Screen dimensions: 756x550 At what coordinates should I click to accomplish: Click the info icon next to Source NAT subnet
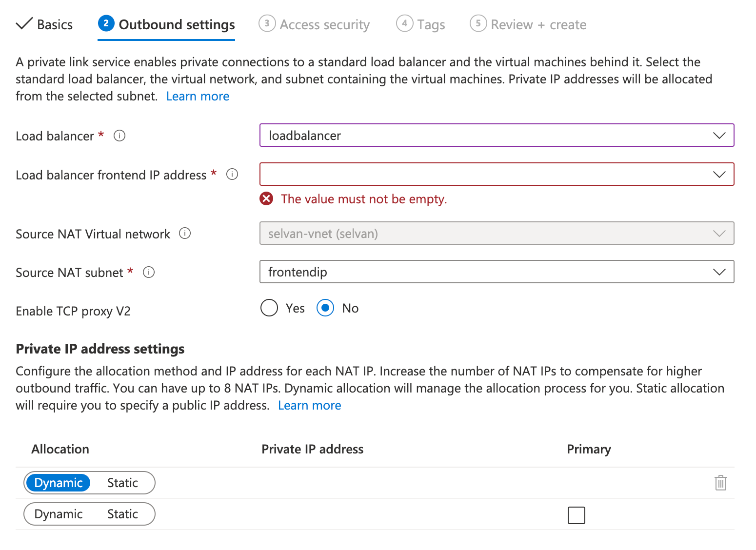tap(149, 272)
